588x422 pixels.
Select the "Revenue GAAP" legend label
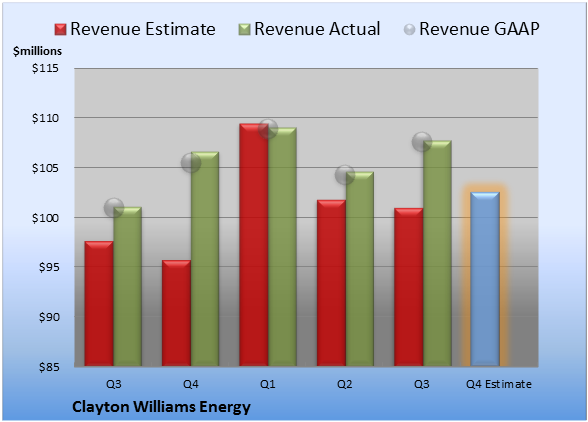[479, 29]
